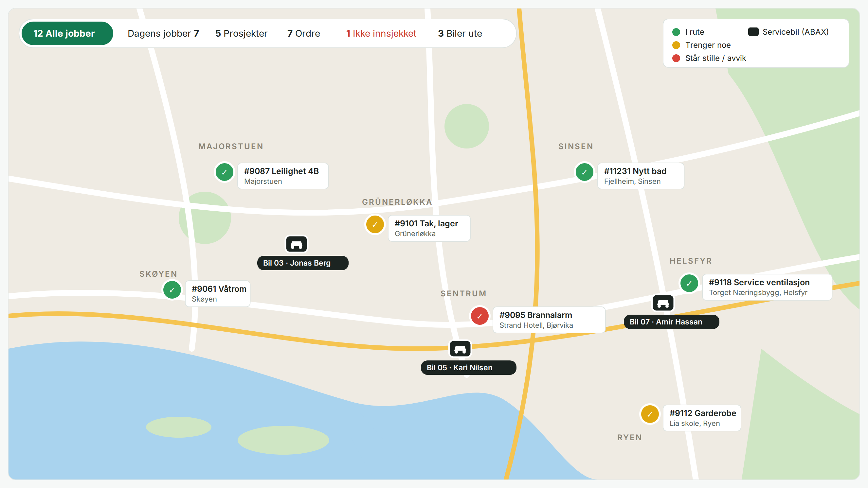Open job card #9095 Brannalarm

[x=549, y=320]
